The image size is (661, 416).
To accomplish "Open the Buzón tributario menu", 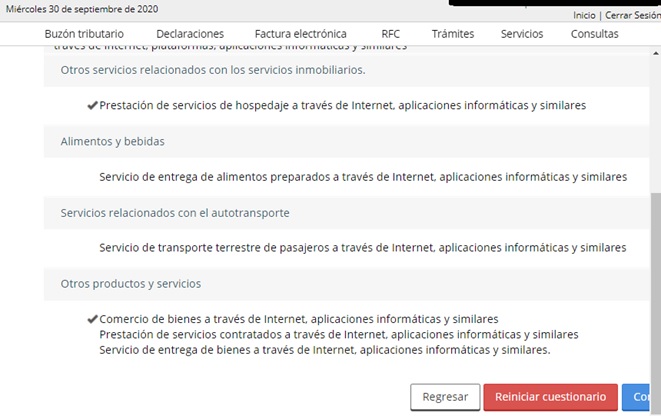I will 84,34.
